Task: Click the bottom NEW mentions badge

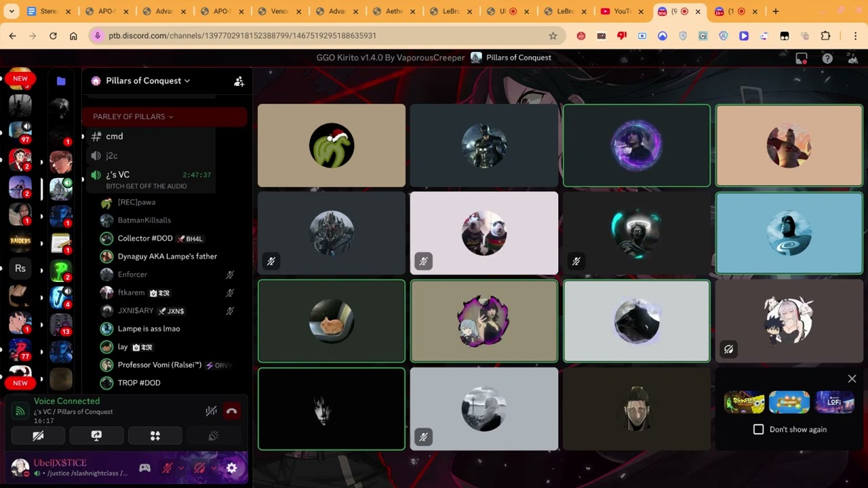Action: 20,383
